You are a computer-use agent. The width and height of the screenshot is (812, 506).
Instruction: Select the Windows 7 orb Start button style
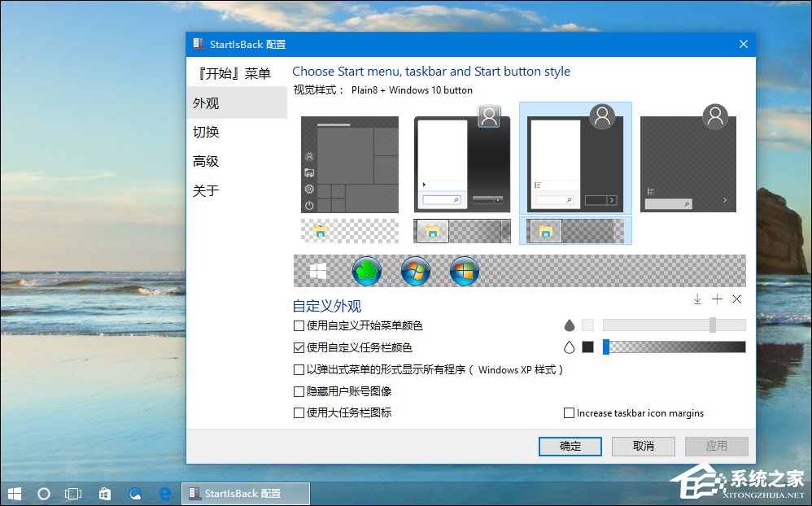(416, 270)
